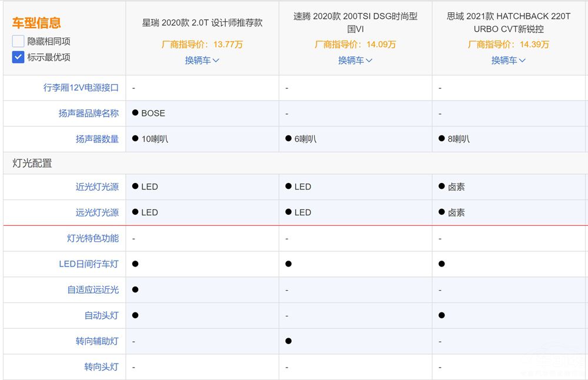Screen dimensions: 588x380
Task: Open the 自适应远近光 parameter link
Action: click(x=93, y=289)
